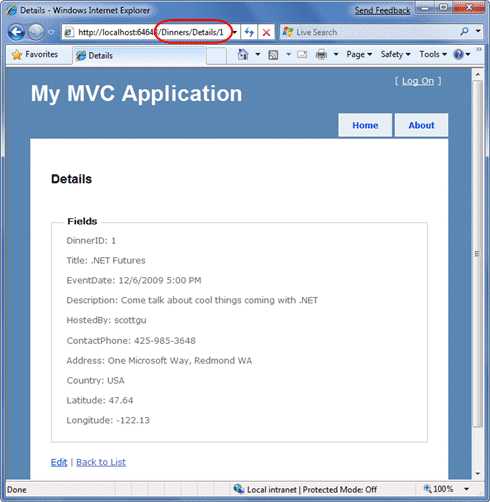Expand the feeds dropdown arrow

tap(289, 54)
